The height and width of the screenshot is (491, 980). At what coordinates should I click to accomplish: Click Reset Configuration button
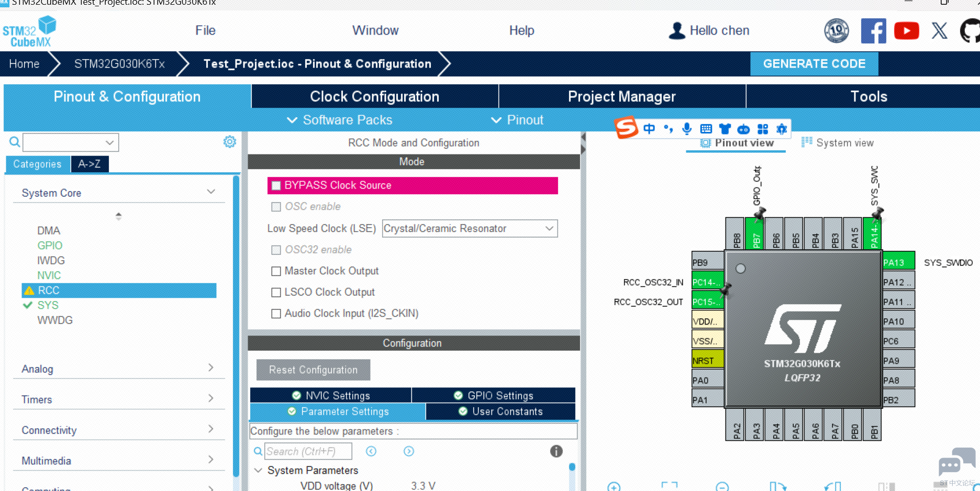tap(313, 370)
